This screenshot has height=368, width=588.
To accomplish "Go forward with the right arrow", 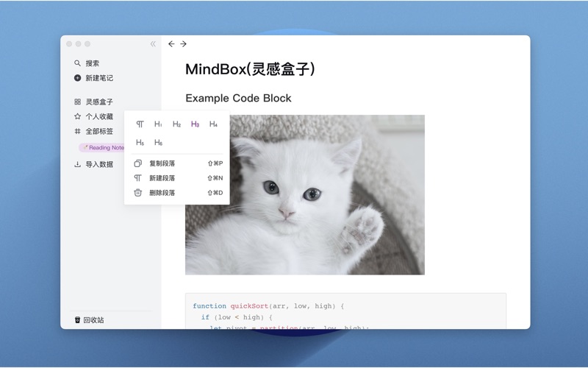I will tap(183, 44).
